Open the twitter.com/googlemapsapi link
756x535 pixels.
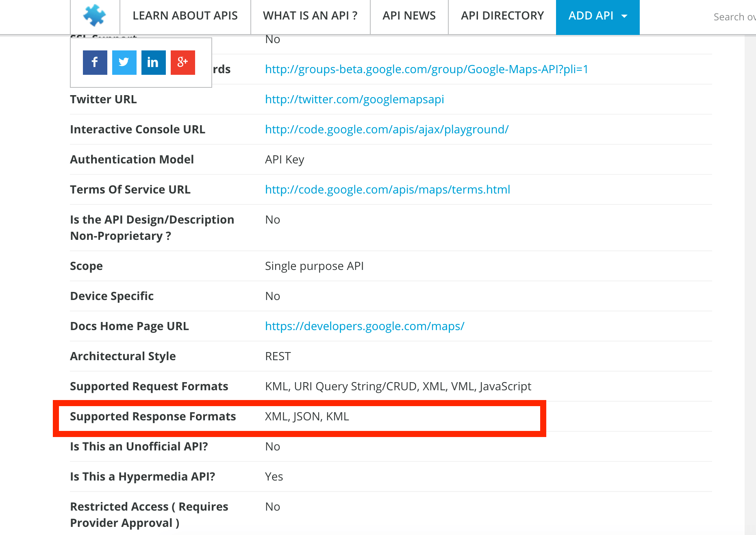[x=354, y=99]
